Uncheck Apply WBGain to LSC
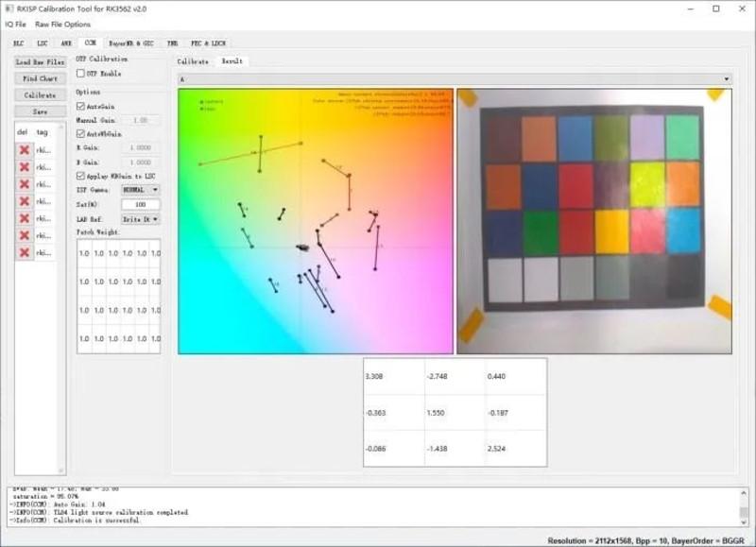 coord(80,176)
